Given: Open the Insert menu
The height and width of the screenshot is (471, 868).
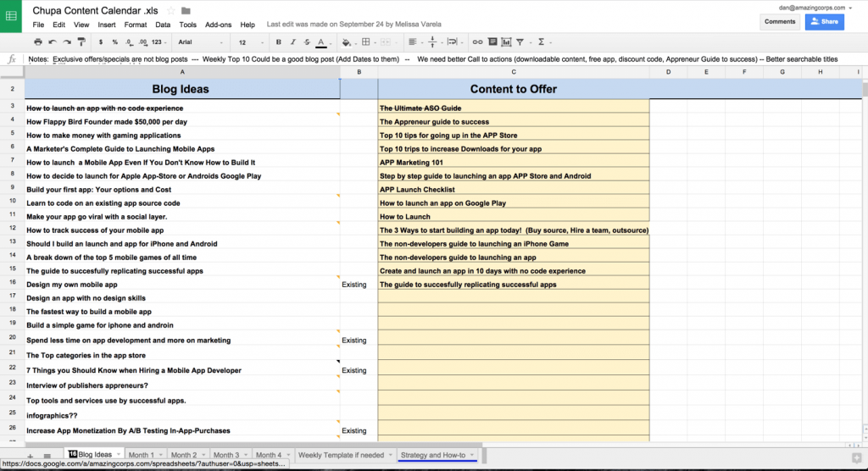Looking at the screenshot, I should 107,25.
